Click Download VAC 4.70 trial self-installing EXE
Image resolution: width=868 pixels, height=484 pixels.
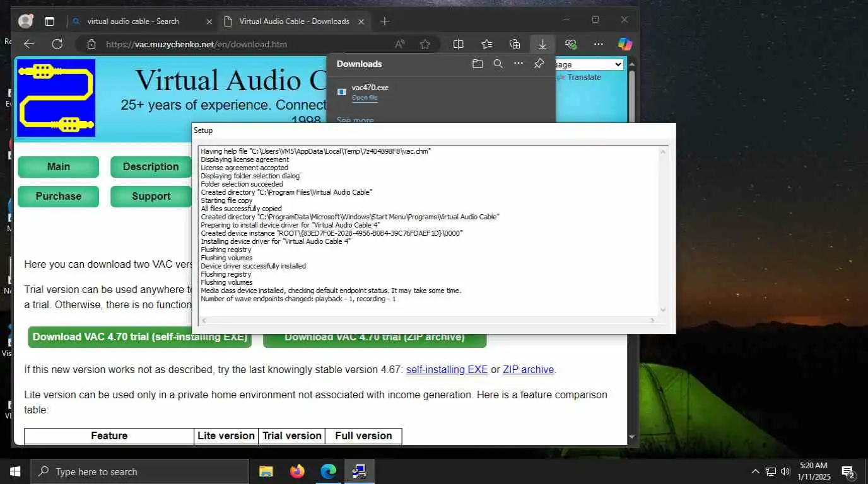click(139, 337)
